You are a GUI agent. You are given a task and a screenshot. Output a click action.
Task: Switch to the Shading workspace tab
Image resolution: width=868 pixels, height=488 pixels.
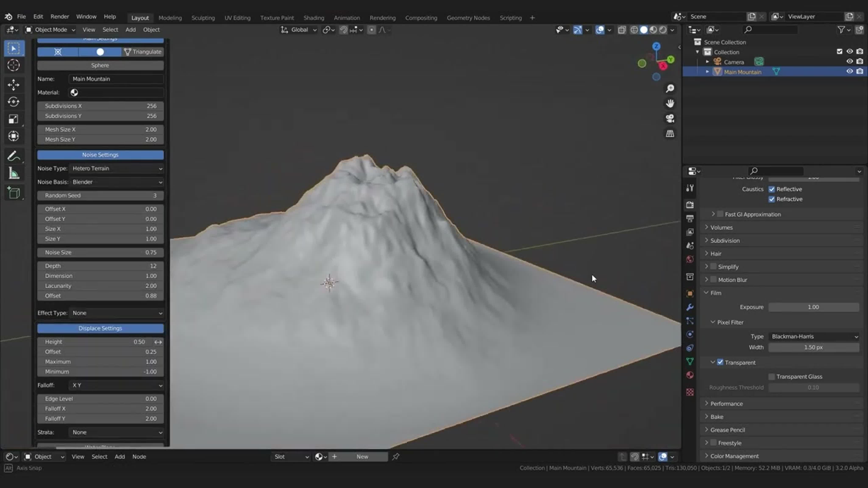(x=314, y=18)
